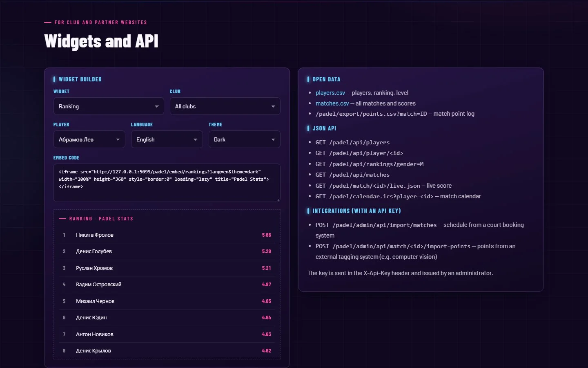
Task: Select ranking row Денис Голубев
Action: tap(167, 251)
